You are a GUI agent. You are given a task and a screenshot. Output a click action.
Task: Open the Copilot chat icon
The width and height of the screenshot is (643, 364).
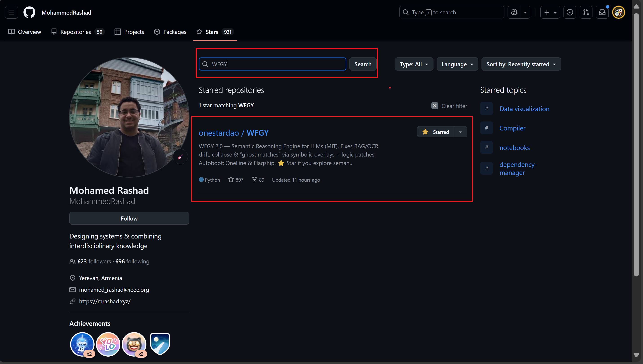[514, 12]
